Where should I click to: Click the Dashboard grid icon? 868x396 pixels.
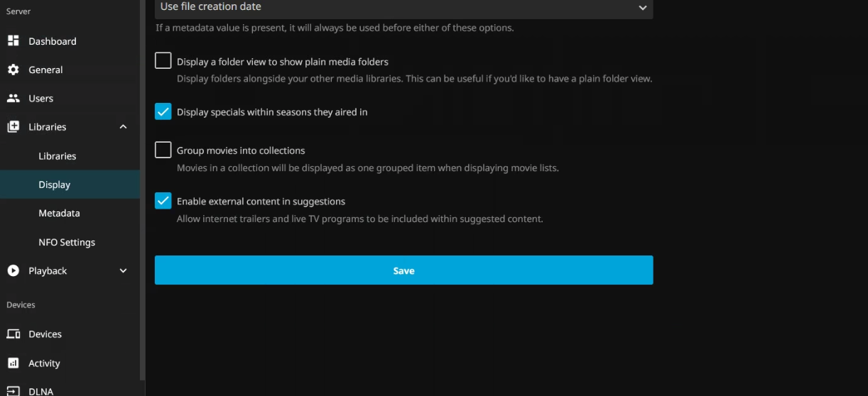(13, 41)
